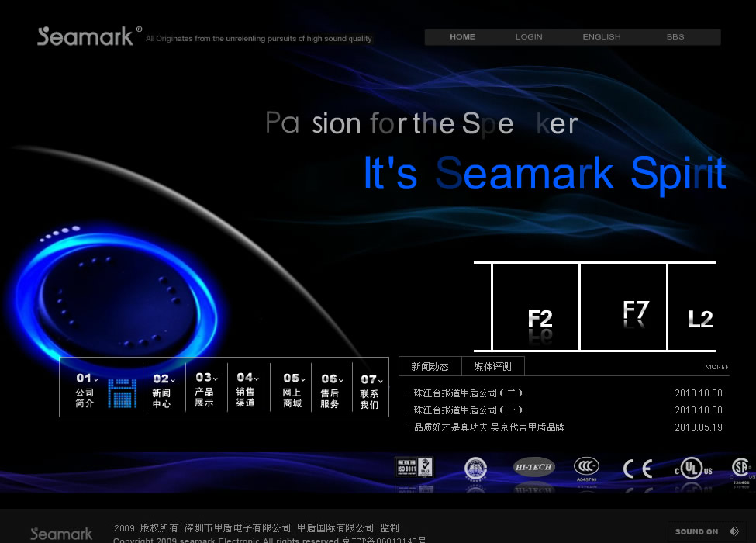Open news 珠江台报道甲盾公司(一)
756x543 pixels.
click(x=468, y=410)
